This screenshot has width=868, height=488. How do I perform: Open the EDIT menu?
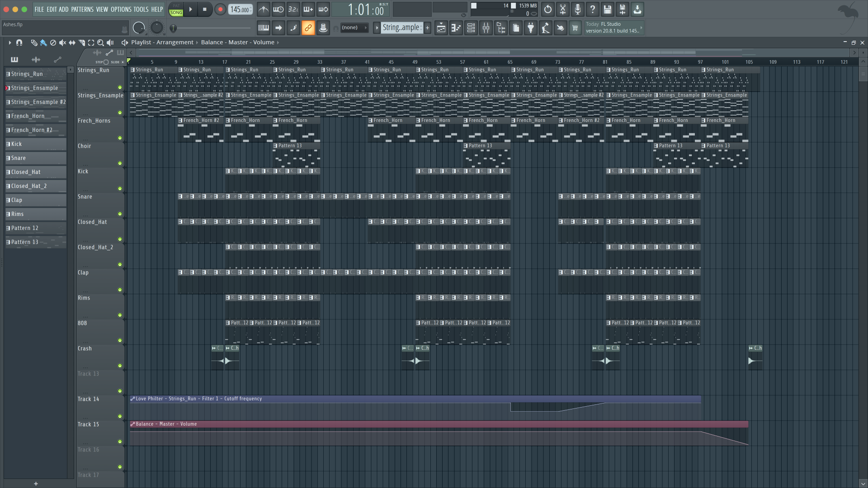click(x=52, y=9)
